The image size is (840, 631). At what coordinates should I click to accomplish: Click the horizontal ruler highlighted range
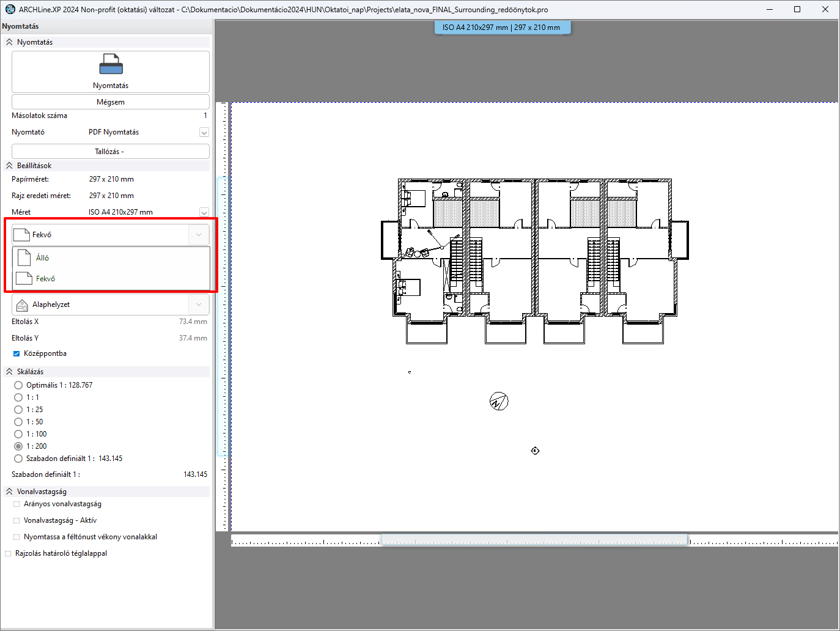[534, 540]
